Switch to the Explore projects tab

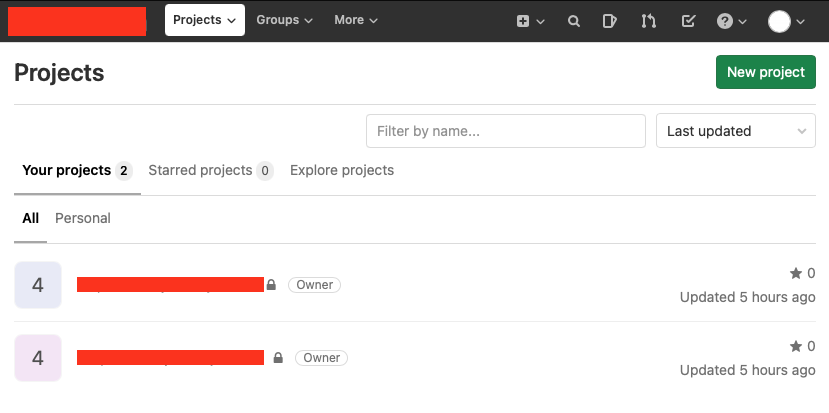pyautogui.click(x=342, y=170)
